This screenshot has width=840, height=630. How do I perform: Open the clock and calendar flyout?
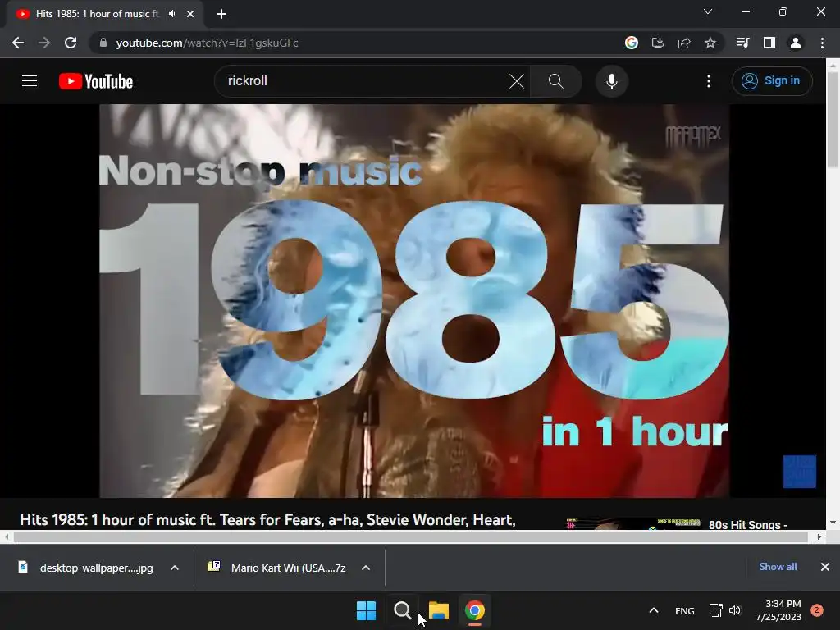[778, 610]
